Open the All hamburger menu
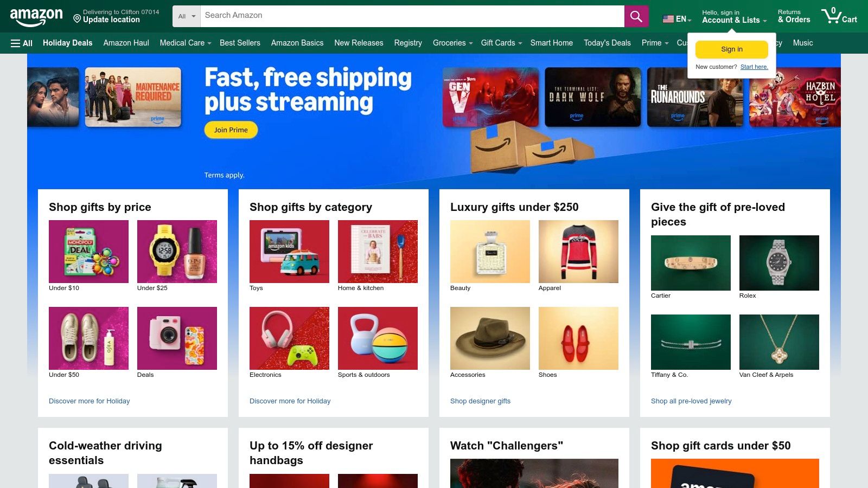 point(22,43)
